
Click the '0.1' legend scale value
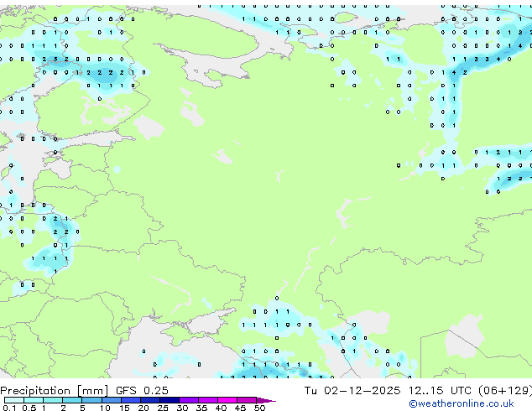tap(10, 408)
